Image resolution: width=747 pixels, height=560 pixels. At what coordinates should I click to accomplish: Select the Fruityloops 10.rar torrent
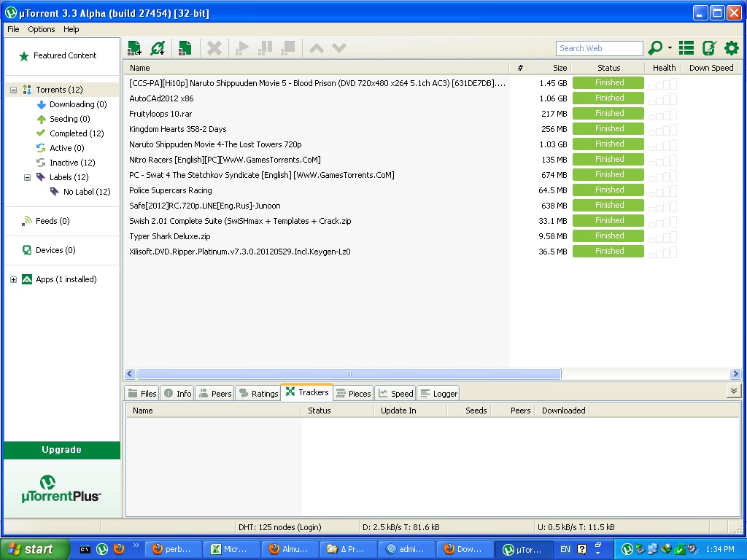click(x=160, y=114)
